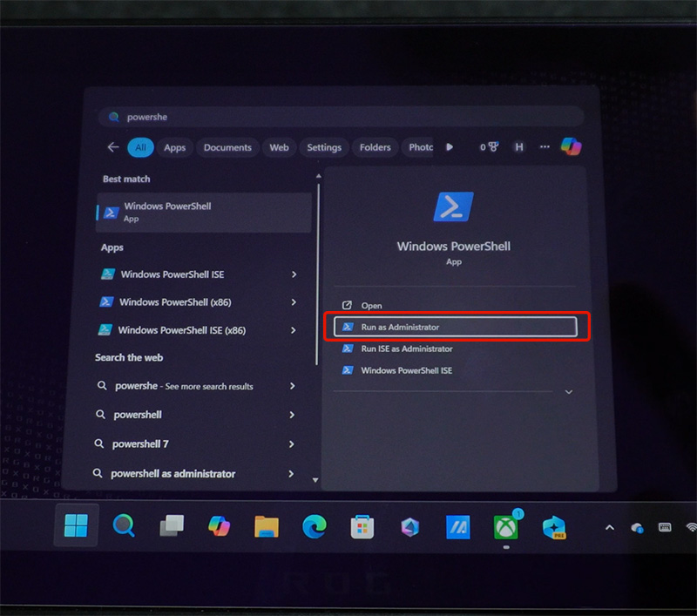Image resolution: width=697 pixels, height=616 pixels.
Task: Expand Windows PowerShell (x86) result options
Action: 294,302
